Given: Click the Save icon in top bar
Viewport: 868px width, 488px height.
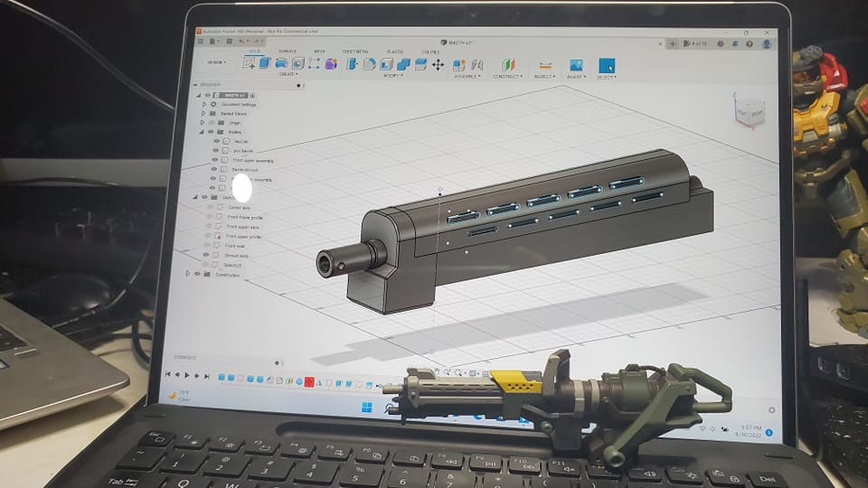Looking at the screenshot, I should 229,41.
